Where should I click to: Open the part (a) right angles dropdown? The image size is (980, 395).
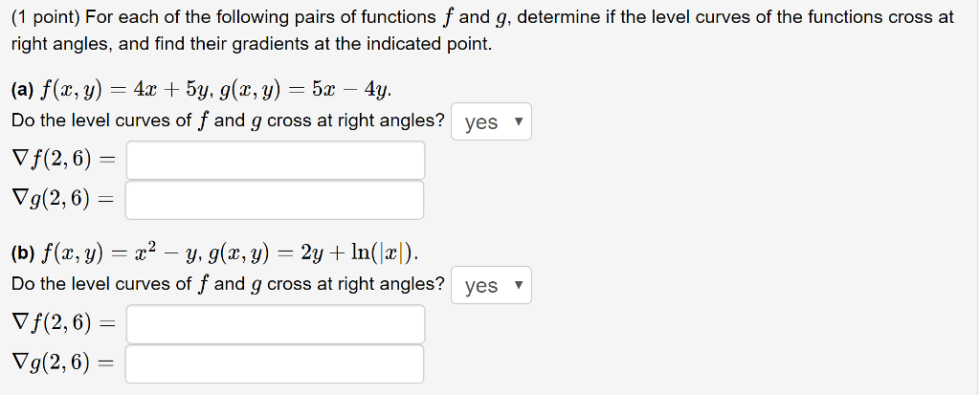[491, 121]
